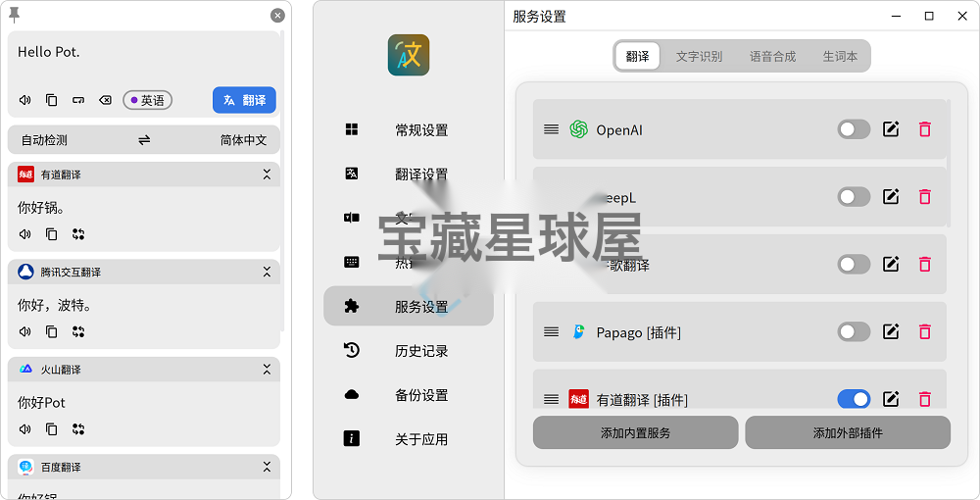
Task: Click the translation window's vertical scrollbar
Action: point(283,181)
